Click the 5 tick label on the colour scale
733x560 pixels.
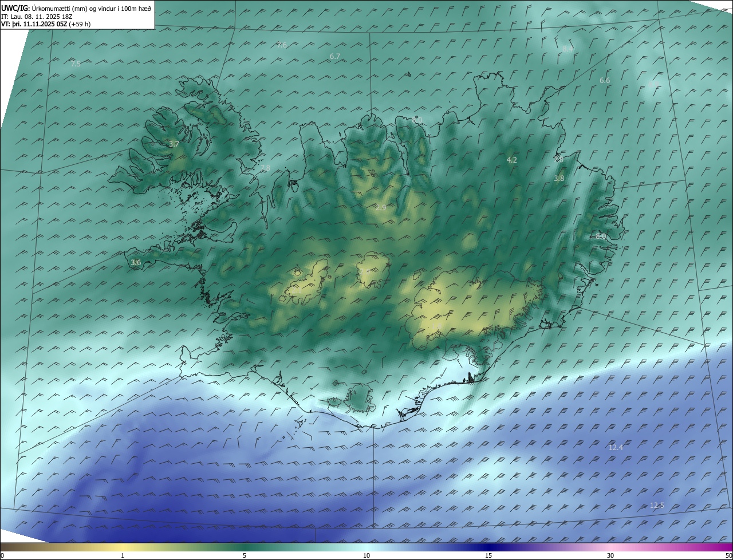[x=245, y=555]
